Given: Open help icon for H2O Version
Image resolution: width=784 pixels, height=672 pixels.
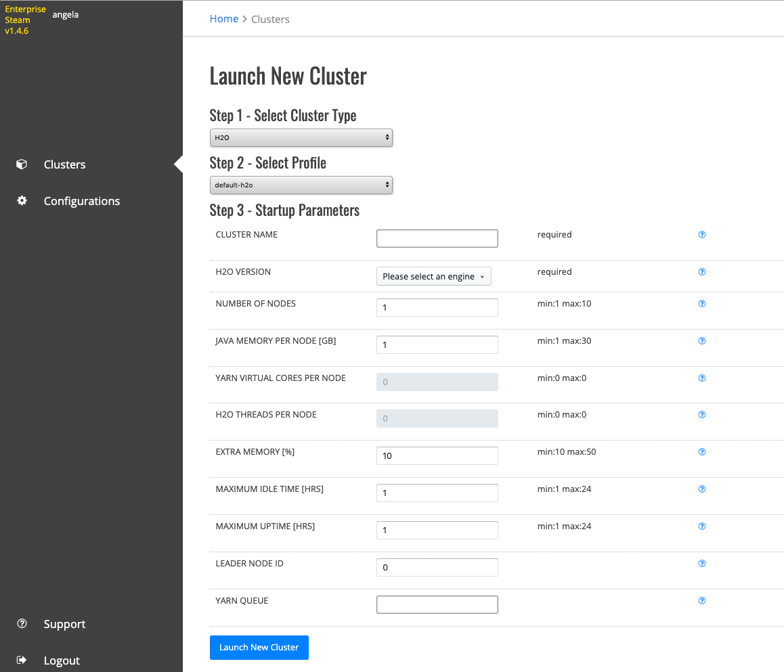Looking at the screenshot, I should (x=702, y=272).
